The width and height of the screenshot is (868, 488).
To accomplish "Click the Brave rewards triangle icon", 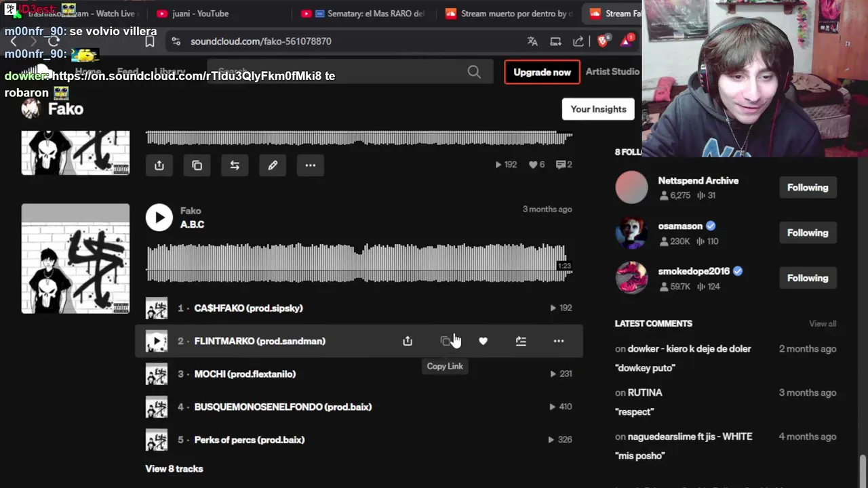I will pyautogui.click(x=627, y=41).
